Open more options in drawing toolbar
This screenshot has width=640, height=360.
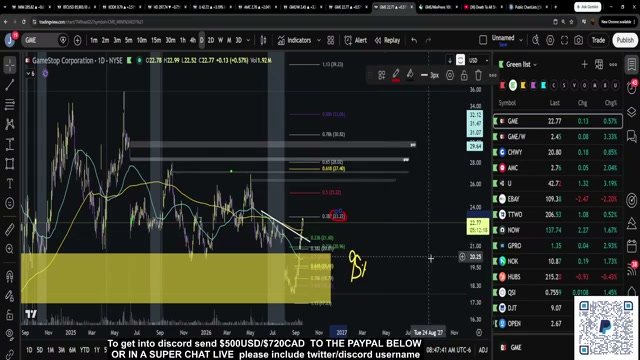[x=493, y=75]
